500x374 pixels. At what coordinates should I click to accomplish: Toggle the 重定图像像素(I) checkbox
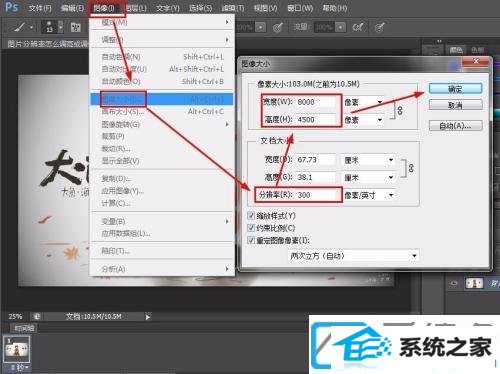click(x=251, y=240)
